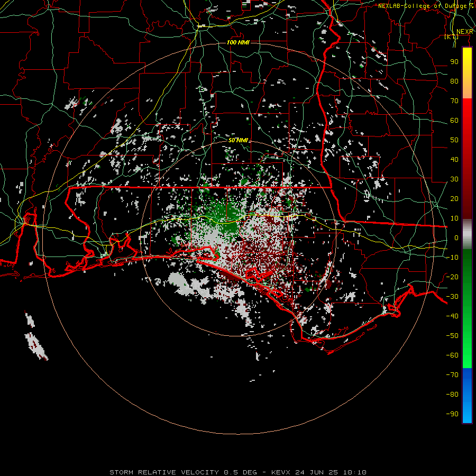Viewport: 476px width, 476px height.
Task: Click scale value "-10" on the velocity legend
Action: click(x=452, y=258)
